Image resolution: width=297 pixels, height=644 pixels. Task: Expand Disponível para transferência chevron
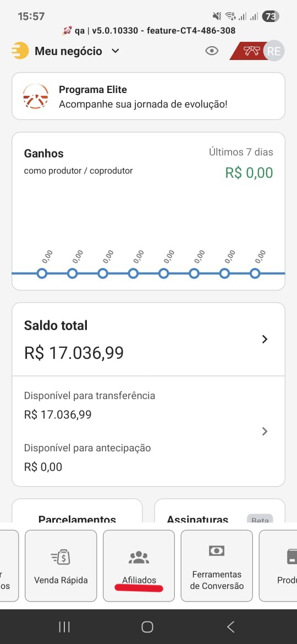click(x=265, y=431)
